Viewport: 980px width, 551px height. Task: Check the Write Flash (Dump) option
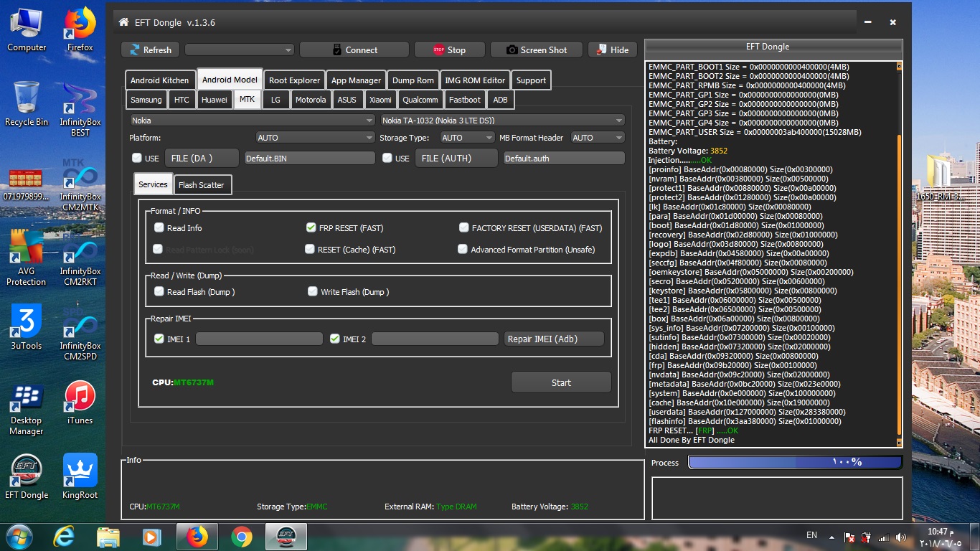click(x=313, y=292)
